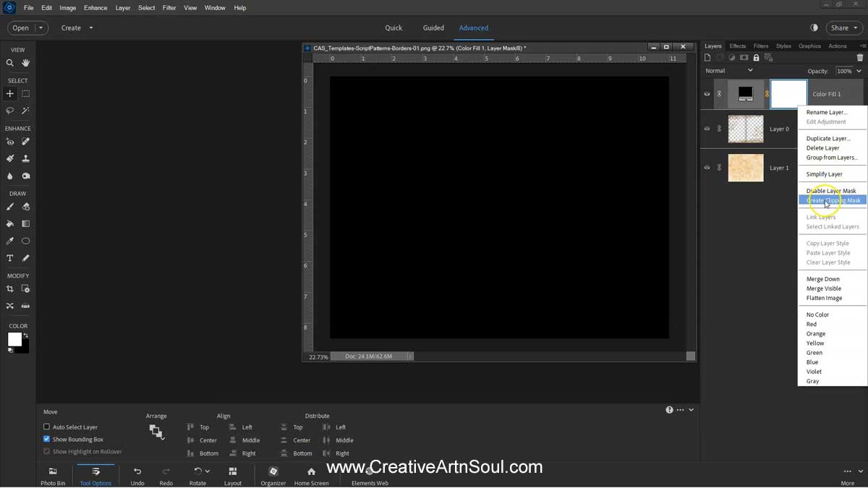Open the blend mode Normal dropdown
868x488 pixels.
coord(729,71)
